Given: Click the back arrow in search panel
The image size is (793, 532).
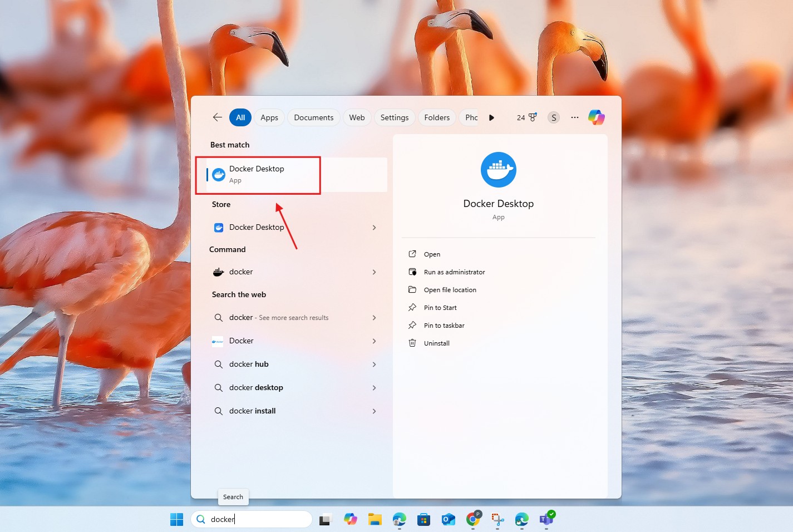Looking at the screenshot, I should pyautogui.click(x=217, y=117).
